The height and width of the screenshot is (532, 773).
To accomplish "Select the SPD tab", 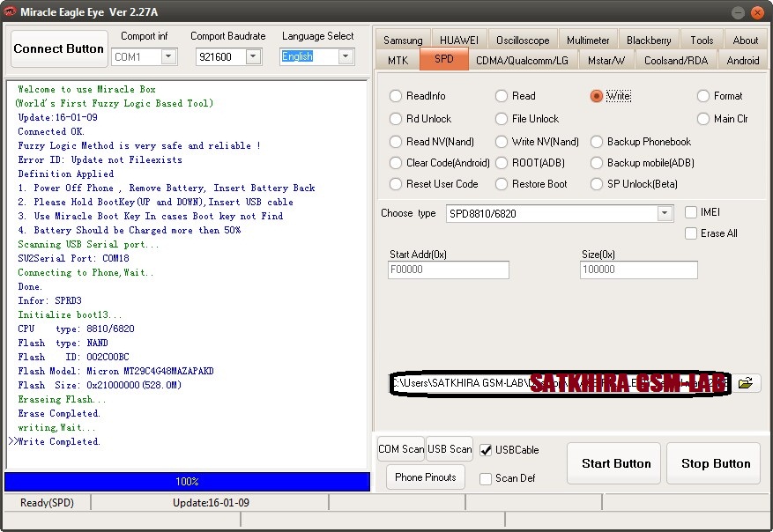I will 443,59.
